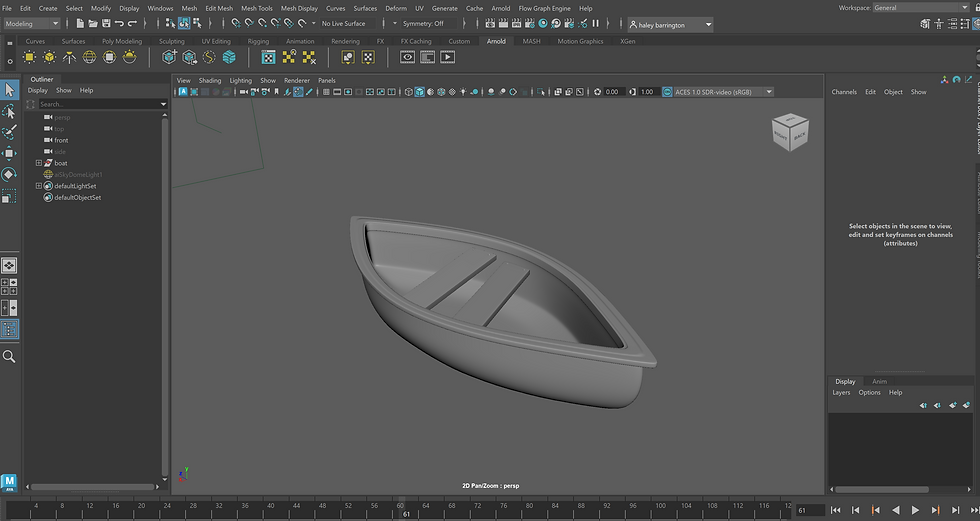
Task: Open haley barrington account button
Action: (x=671, y=25)
